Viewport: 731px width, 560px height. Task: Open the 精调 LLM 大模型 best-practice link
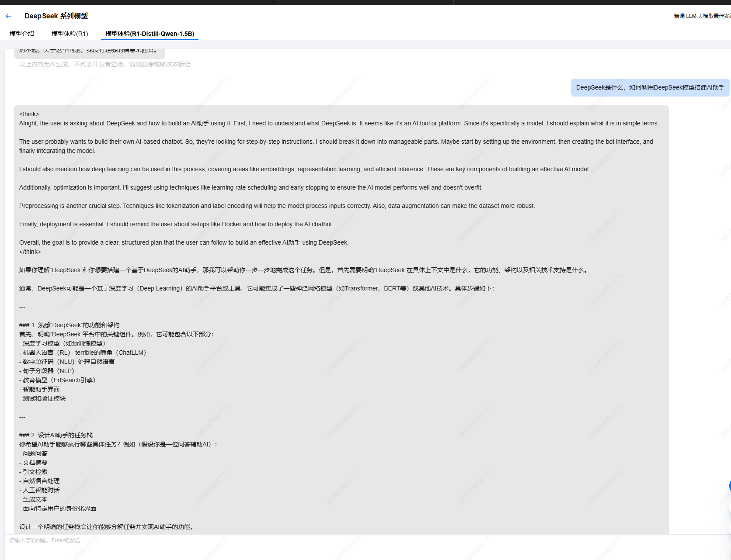(x=702, y=16)
